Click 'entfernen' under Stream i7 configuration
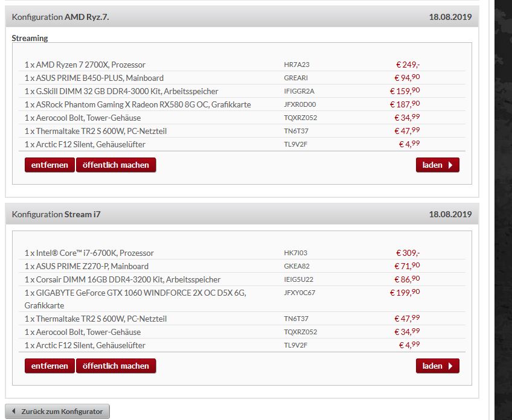The image size is (512, 420). click(x=50, y=366)
